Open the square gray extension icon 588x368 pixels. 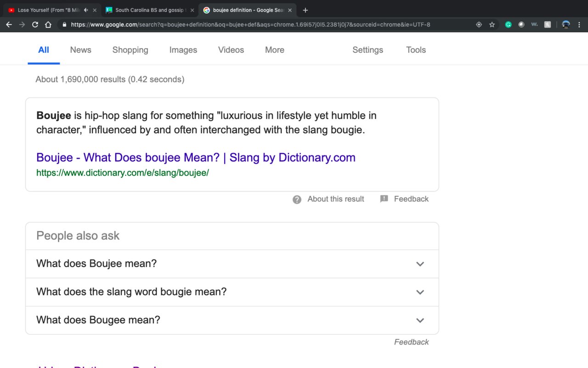click(548, 25)
